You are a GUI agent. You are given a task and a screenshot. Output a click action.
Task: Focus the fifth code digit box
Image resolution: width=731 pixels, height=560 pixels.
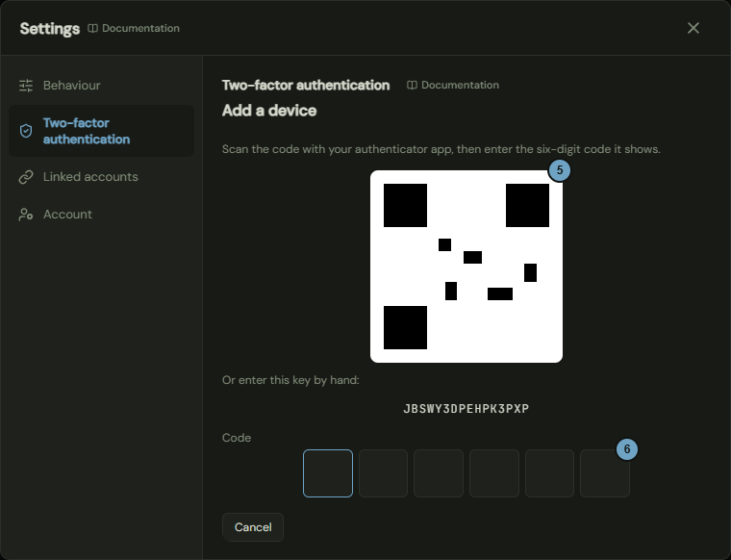click(549, 473)
